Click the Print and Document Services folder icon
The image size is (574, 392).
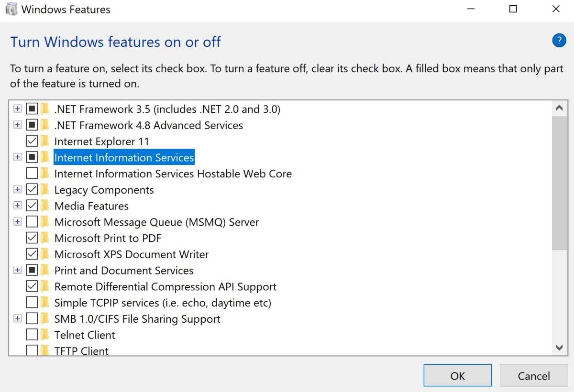tap(45, 271)
